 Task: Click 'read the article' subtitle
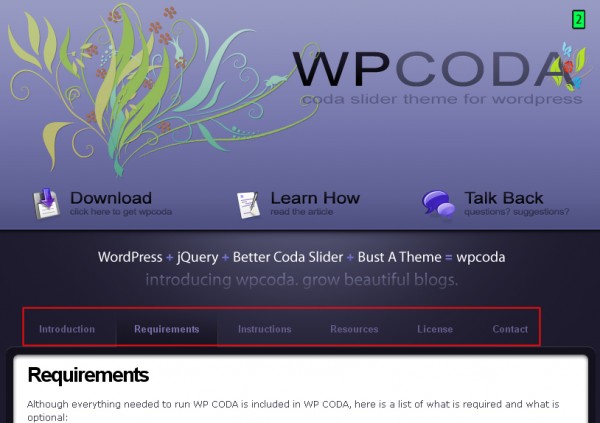coord(302,212)
